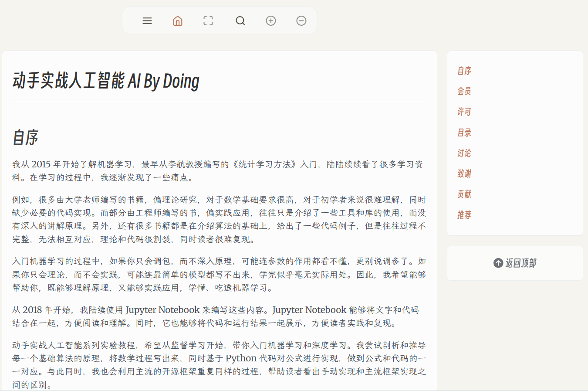Click the 致谢 link
The height and width of the screenshot is (391, 588).
click(464, 173)
